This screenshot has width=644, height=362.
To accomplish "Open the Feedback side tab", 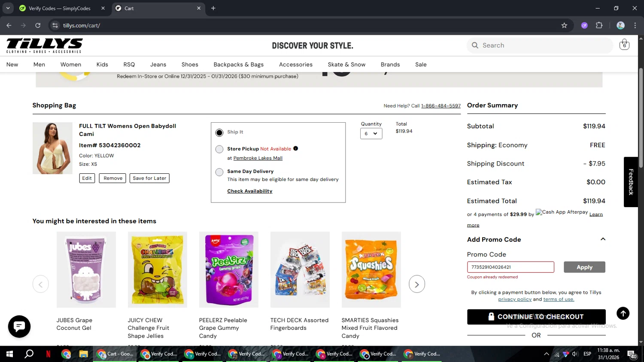I will pos(631,182).
